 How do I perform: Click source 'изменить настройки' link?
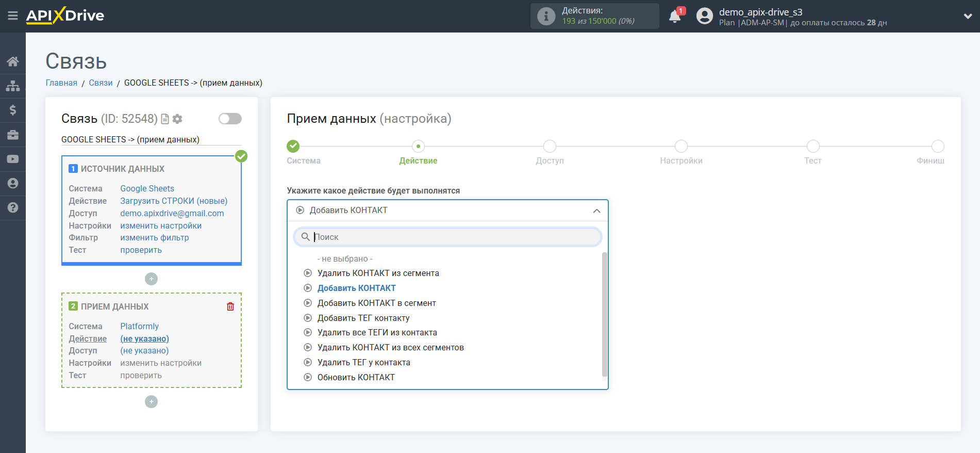(x=161, y=225)
